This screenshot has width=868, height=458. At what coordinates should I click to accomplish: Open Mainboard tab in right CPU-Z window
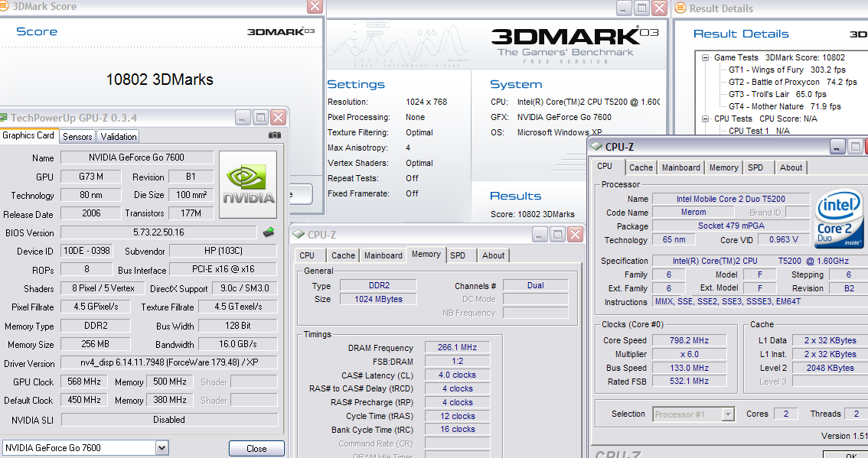pyautogui.click(x=681, y=167)
